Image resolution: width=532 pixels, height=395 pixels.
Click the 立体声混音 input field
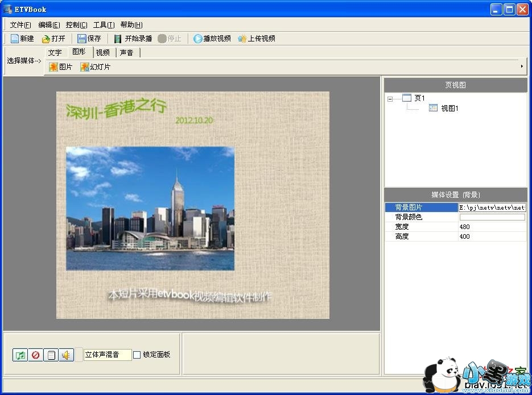pos(107,355)
